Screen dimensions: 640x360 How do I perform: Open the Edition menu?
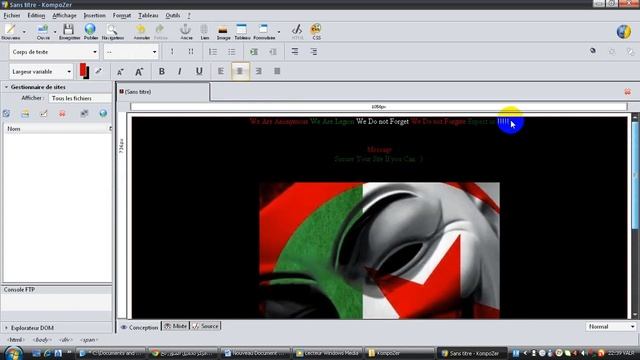[x=36, y=16]
